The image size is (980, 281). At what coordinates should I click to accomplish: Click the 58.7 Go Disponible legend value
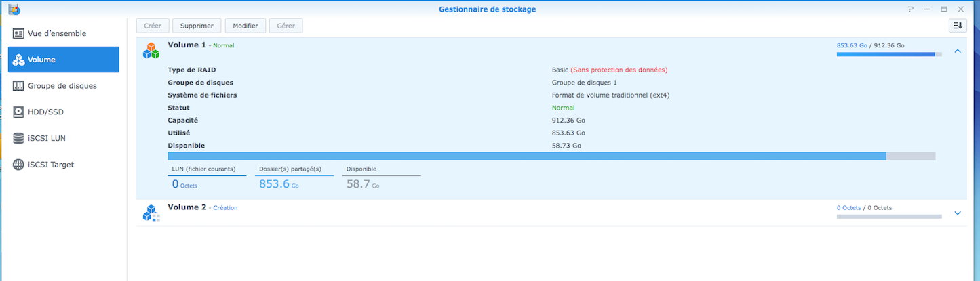(x=363, y=183)
